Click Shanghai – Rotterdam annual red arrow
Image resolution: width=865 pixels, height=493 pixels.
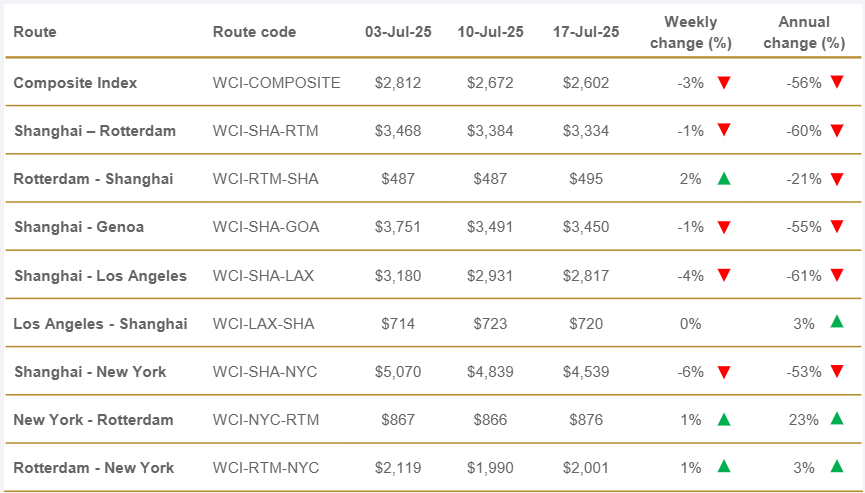pos(837,131)
